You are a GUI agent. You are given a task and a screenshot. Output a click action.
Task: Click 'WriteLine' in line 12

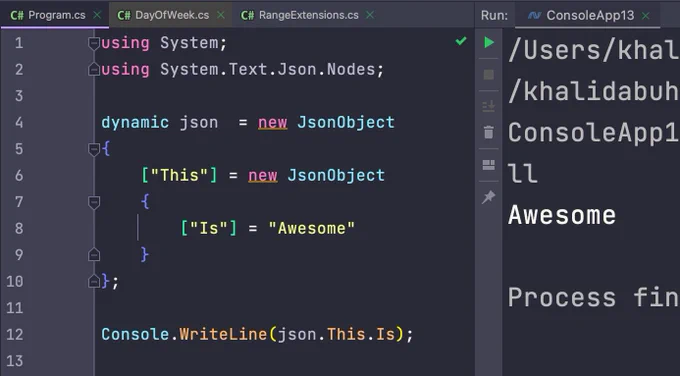223,334
